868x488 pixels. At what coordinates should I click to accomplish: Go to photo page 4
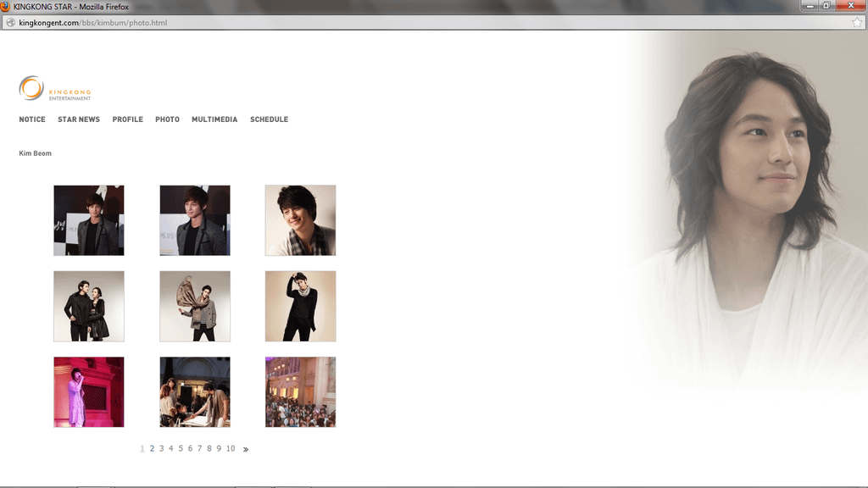pyautogui.click(x=171, y=449)
